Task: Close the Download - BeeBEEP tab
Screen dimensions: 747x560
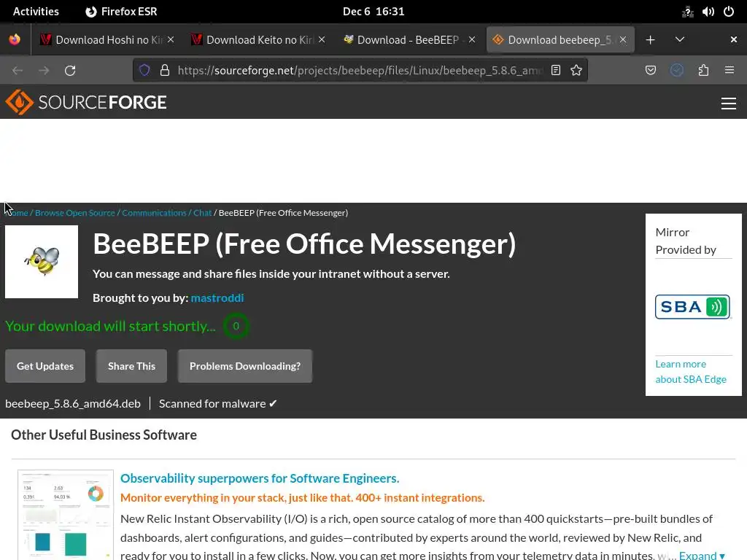Action: pyautogui.click(x=472, y=39)
